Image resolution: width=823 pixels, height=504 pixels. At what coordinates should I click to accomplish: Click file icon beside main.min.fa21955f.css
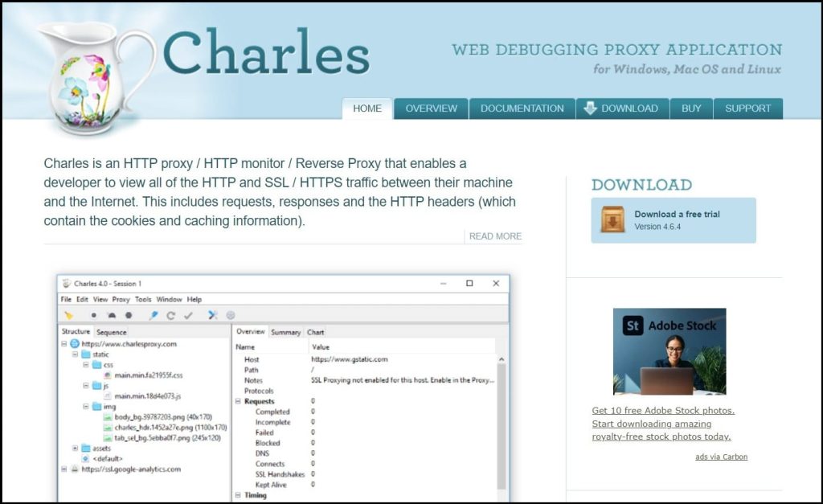(108, 375)
